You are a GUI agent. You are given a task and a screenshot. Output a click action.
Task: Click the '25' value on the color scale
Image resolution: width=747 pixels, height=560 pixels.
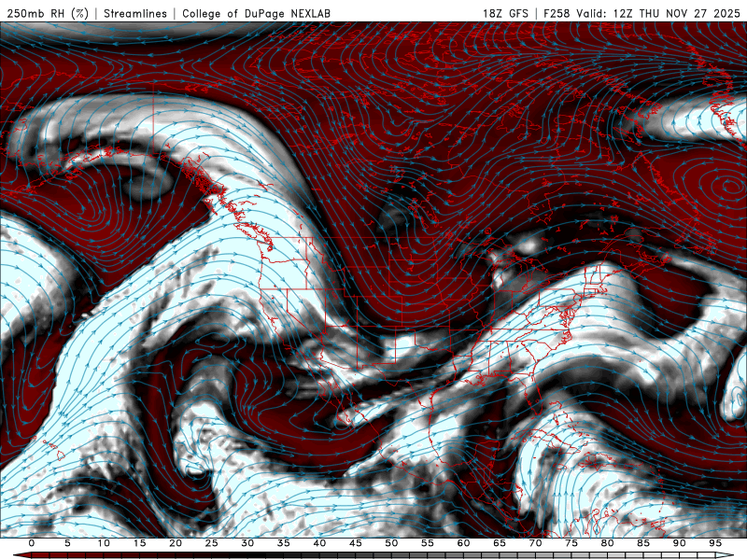(212, 543)
